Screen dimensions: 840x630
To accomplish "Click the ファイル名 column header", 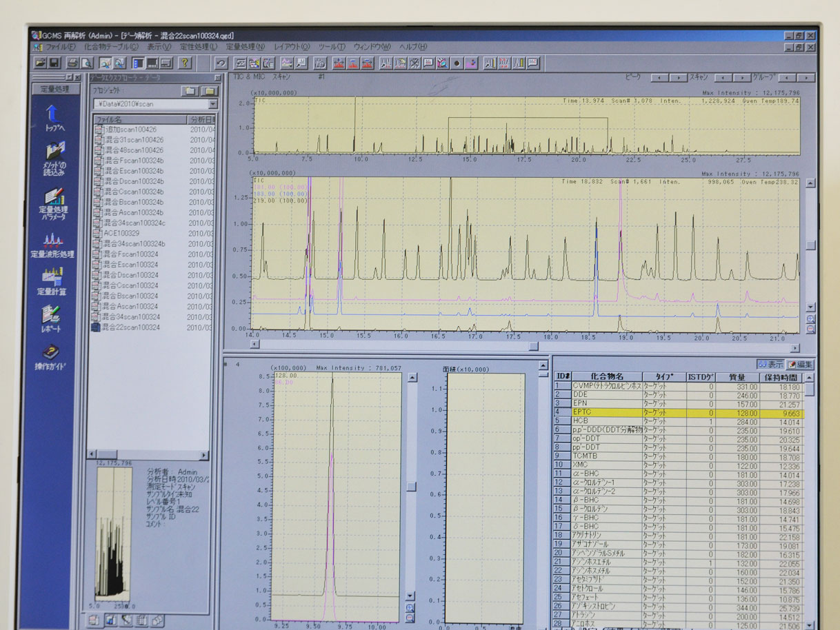I will [140, 119].
